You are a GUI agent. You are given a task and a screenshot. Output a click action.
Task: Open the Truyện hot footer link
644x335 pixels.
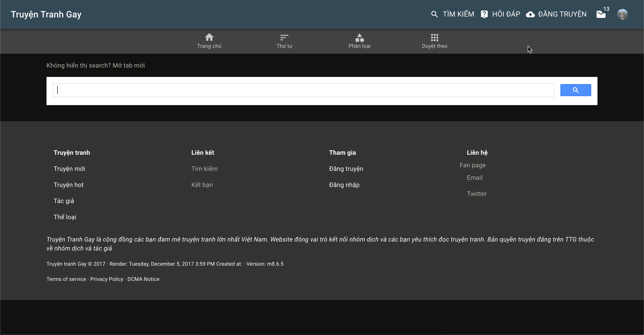pyautogui.click(x=68, y=185)
